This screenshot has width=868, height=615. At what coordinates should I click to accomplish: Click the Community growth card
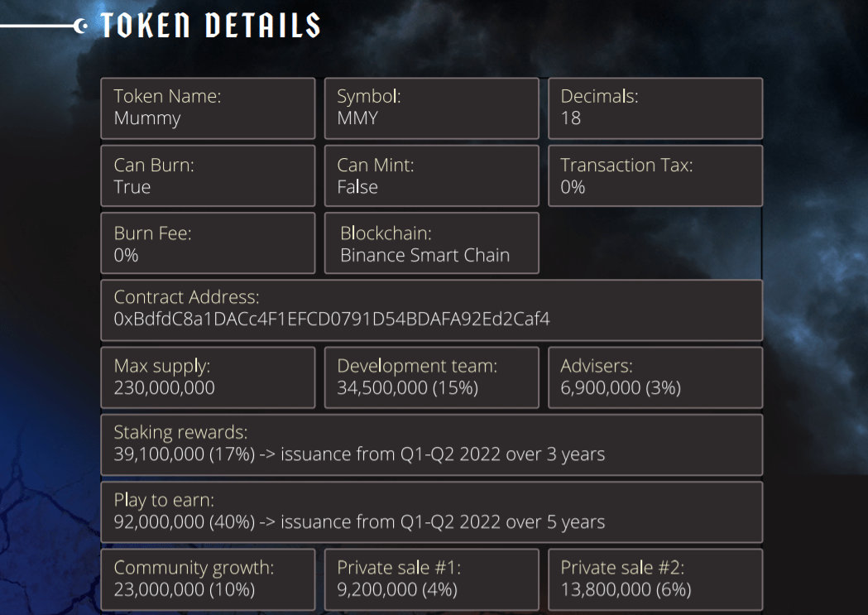(x=208, y=579)
